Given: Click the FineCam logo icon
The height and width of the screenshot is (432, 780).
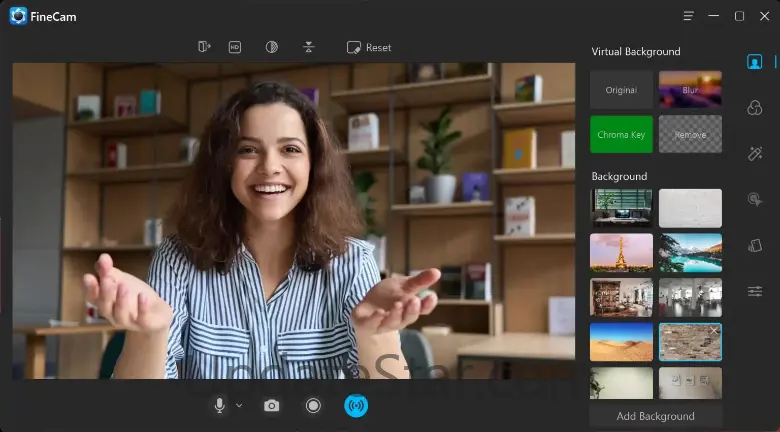Looking at the screenshot, I should (18, 16).
